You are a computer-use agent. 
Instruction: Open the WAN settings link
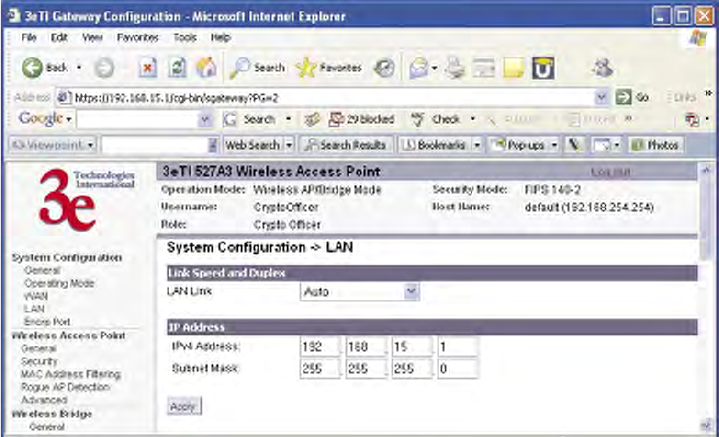pyautogui.click(x=35, y=296)
